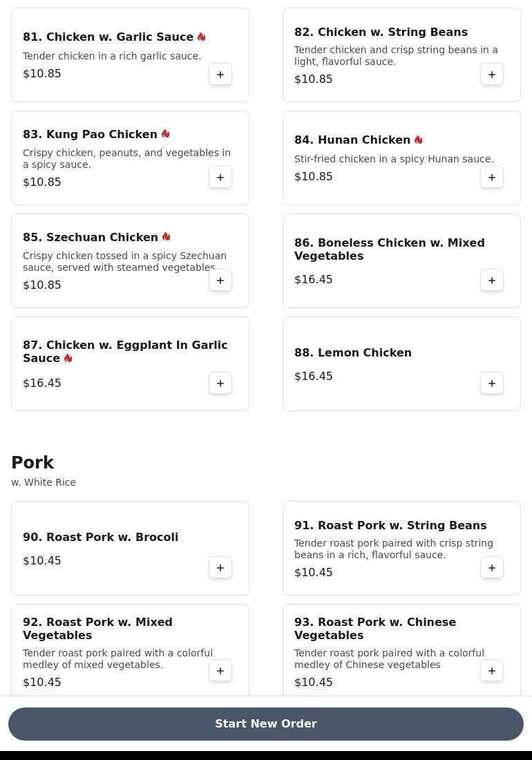
Task: Click plus button for Kung Pao Chicken
Action: click(220, 178)
